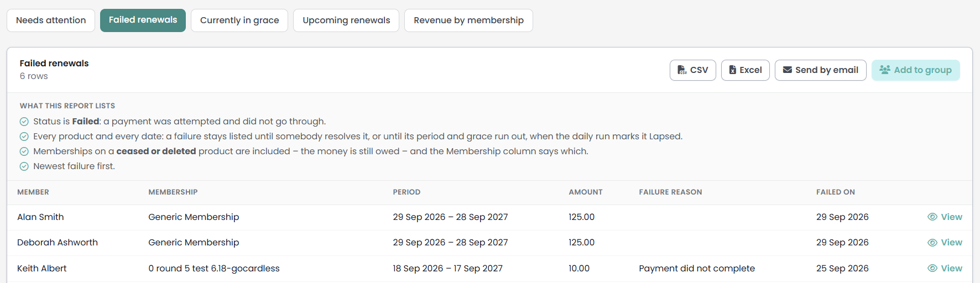Click '0 round 5 test 6.18-gocardless' membership
This screenshot has height=283, width=980.
pyautogui.click(x=214, y=269)
